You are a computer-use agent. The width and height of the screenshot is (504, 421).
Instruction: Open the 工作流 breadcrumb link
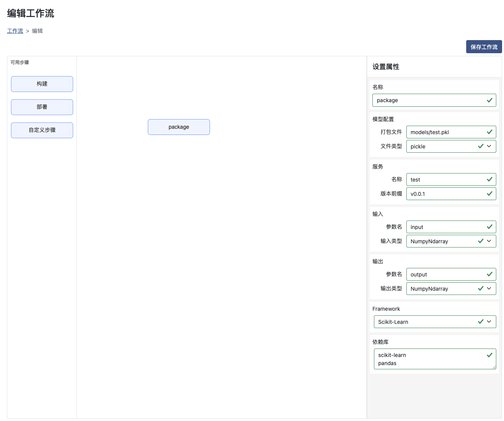(x=15, y=31)
